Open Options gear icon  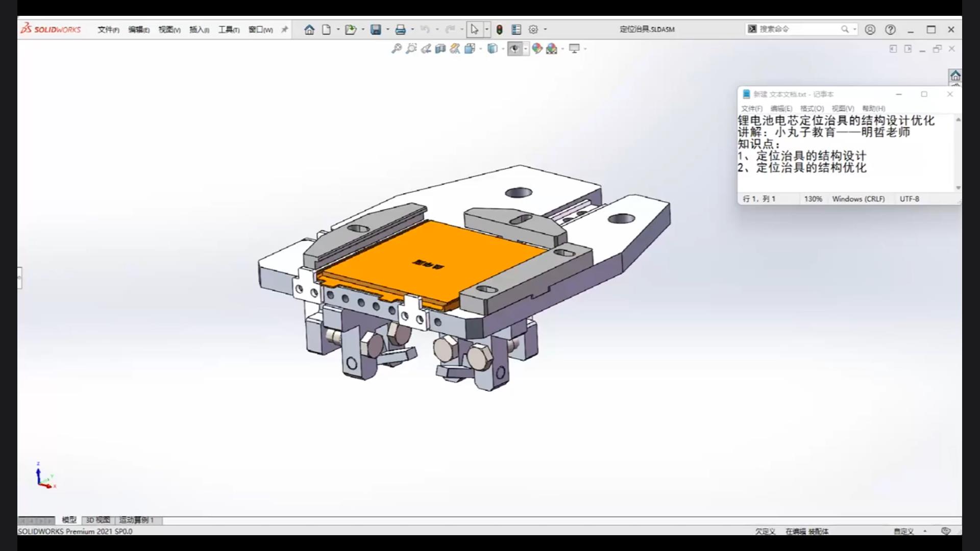point(533,30)
